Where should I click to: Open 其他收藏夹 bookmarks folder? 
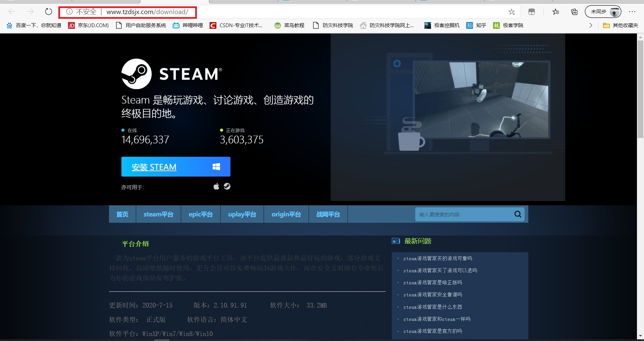tap(621, 25)
